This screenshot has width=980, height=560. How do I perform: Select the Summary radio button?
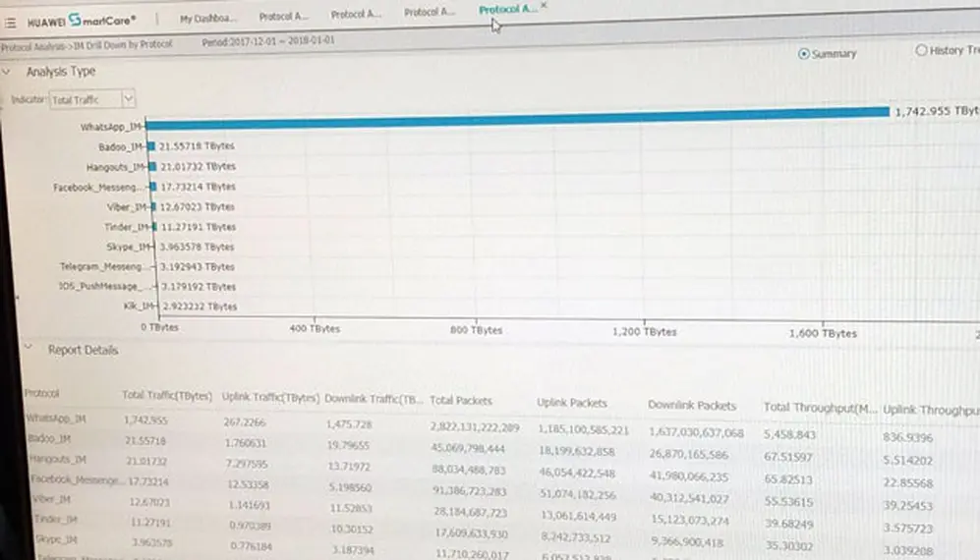(804, 54)
